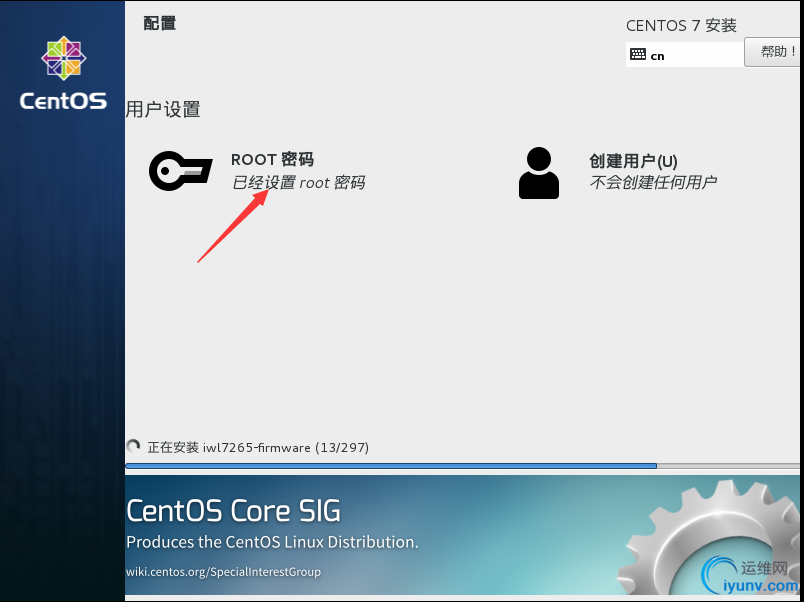The width and height of the screenshot is (804, 602).
Task: Click the installation progress bar
Action: pos(463,466)
